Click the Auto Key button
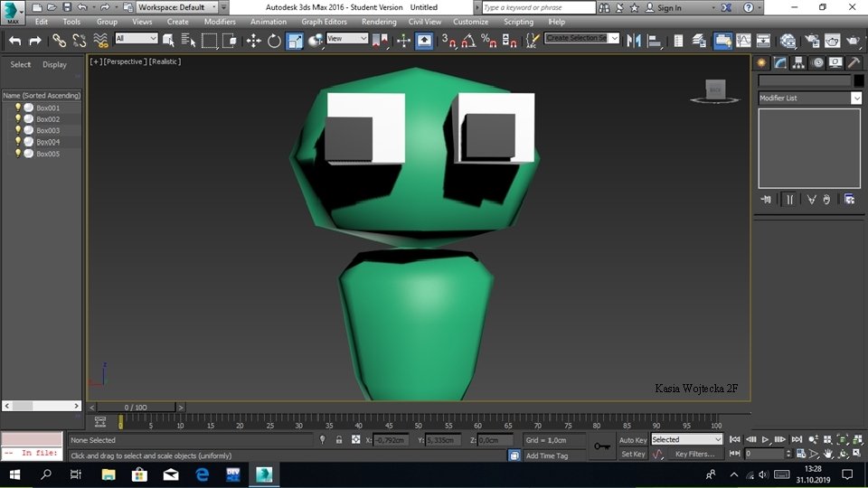 632,440
